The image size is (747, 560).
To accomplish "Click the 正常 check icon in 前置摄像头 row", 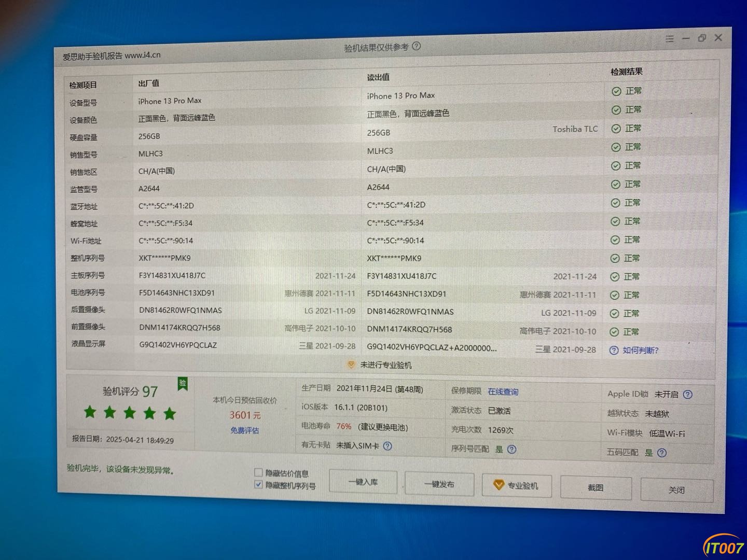I will [x=614, y=332].
